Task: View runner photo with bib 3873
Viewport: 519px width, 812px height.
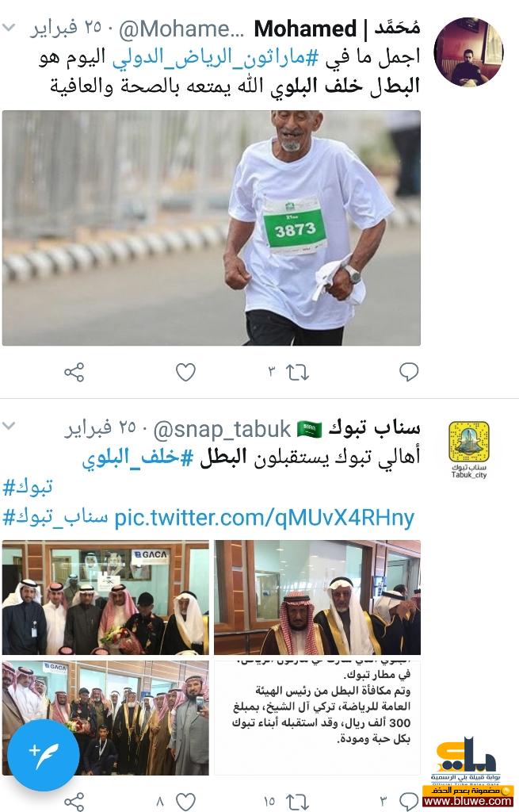Action: click(211, 228)
